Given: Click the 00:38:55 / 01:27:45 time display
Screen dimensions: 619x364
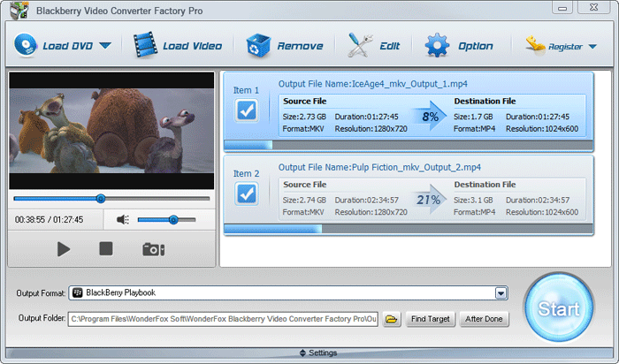Looking at the screenshot, I should (x=49, y=220).
